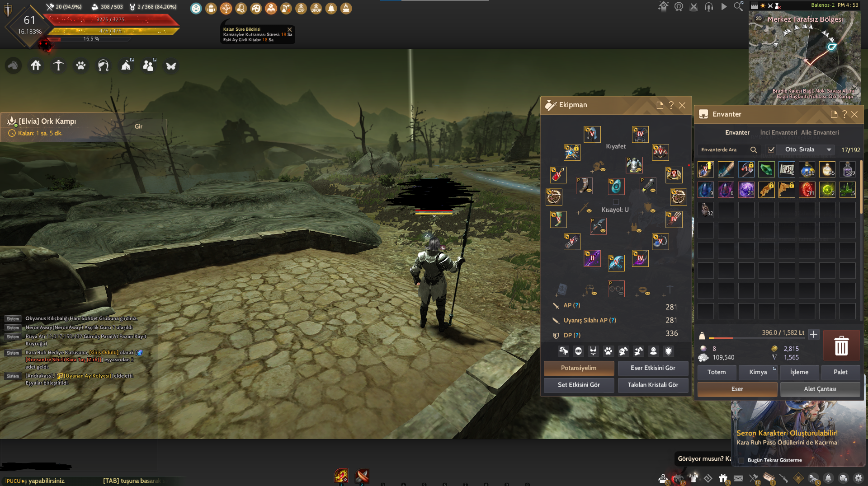Click the DROP buff icon
868x486 pixels.
tap(316, 8)
